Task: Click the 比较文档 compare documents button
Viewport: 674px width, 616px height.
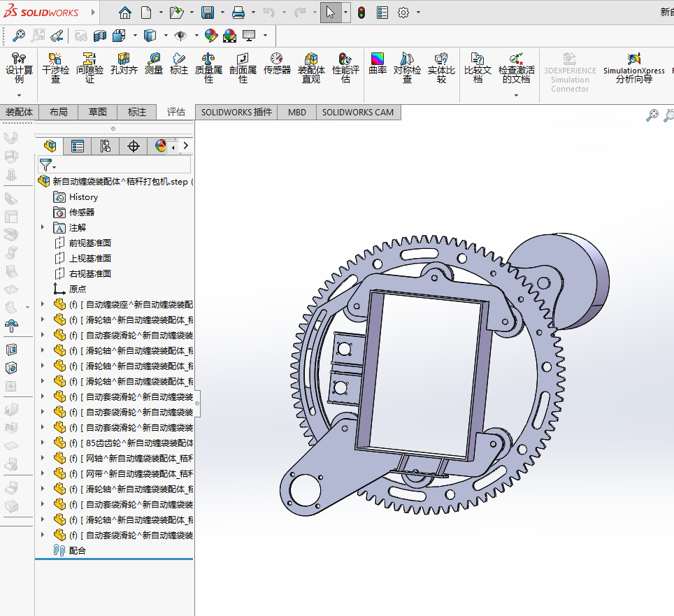Action: [x=478, y=68]
